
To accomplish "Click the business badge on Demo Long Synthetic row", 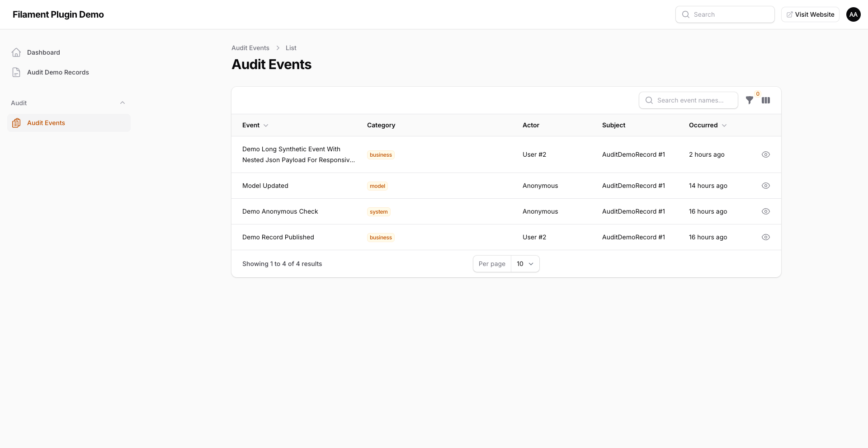I will click(381, 155).
